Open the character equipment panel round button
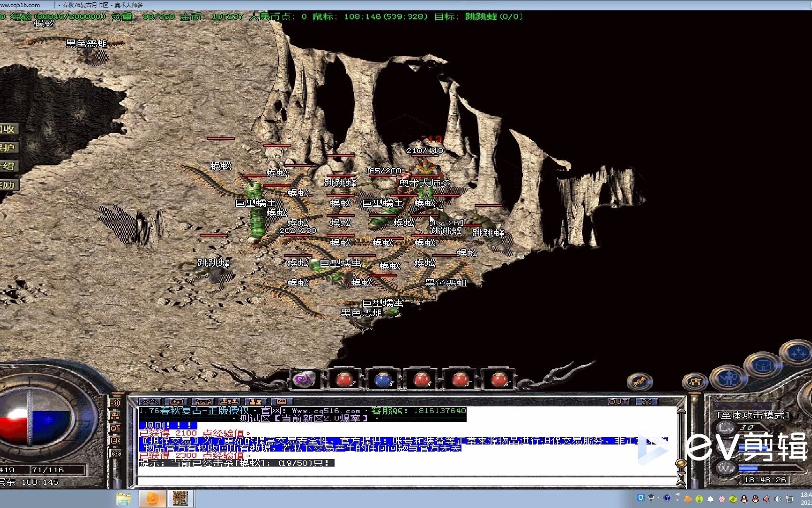The height and width of the screenshot is (508, 812). (728, 377)
